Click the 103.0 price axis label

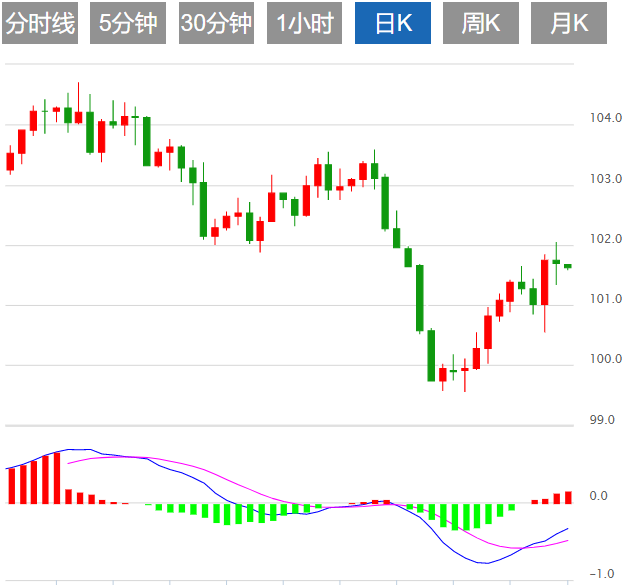[606, 179]
